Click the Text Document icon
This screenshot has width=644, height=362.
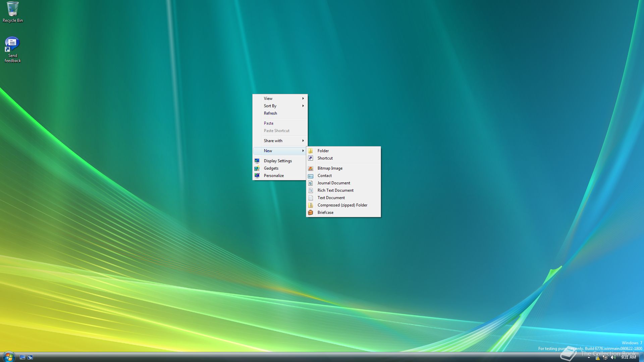coord(311,198)
